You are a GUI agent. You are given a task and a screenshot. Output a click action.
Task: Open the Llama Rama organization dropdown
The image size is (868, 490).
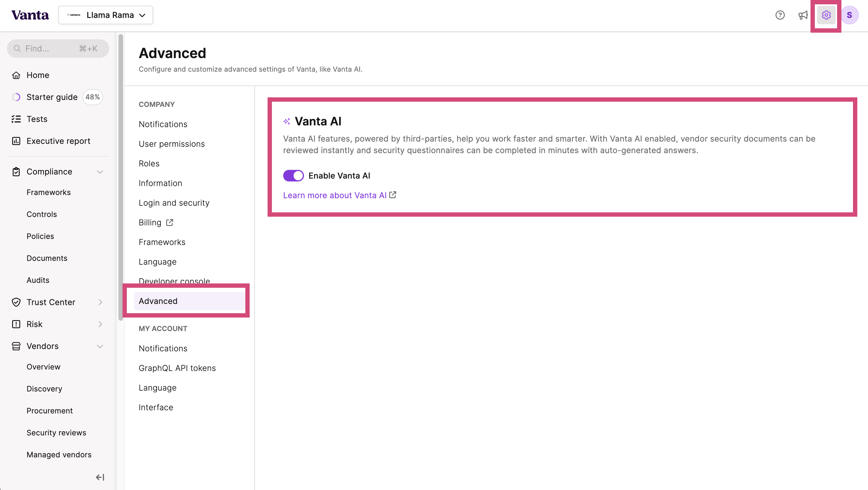pyautogui.click(x=106, y=15)
